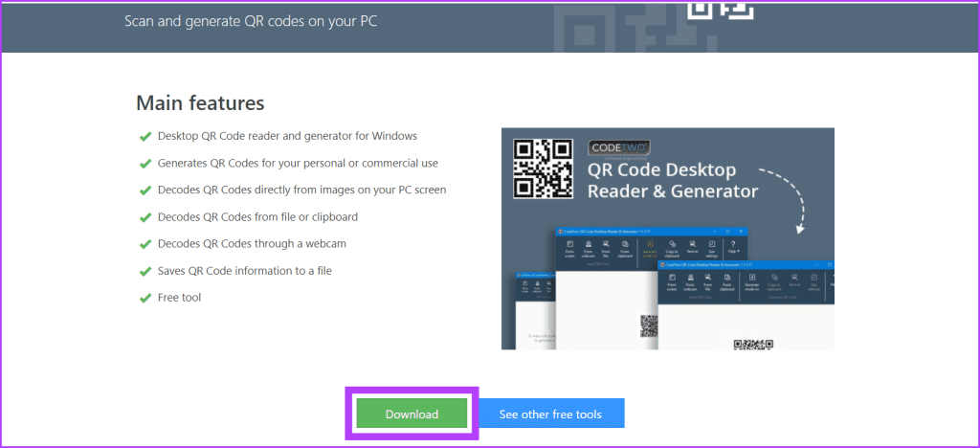Image resolution: width=980 pixels, height=448 pixels.
Task: Select text 'Saves QR Code information to a file'
Action: (x=245, y=271)
